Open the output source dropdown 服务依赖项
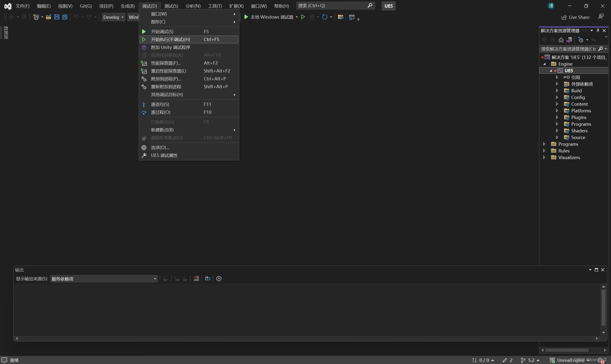The image size is (611, 364). pyautogui.click(x=104, y=279)
